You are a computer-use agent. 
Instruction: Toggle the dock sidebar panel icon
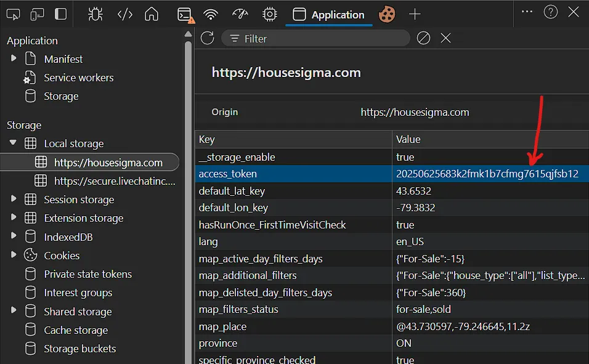(x=60, y=14)
